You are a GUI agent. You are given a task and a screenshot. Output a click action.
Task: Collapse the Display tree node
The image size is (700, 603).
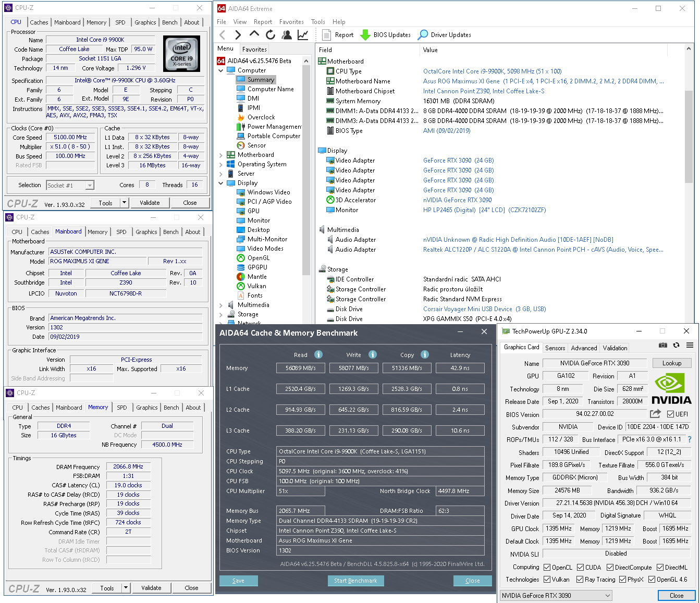pos(220,183)
